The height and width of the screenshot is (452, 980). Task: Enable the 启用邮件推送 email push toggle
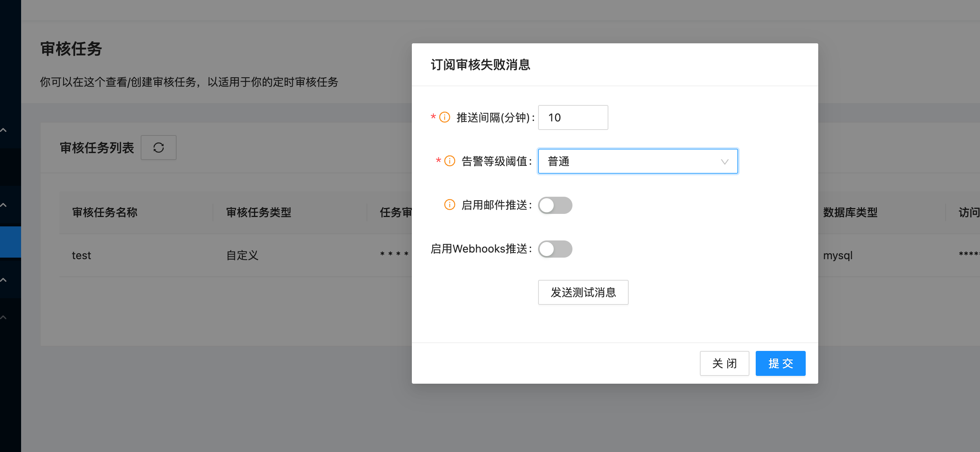click(555, 205)
